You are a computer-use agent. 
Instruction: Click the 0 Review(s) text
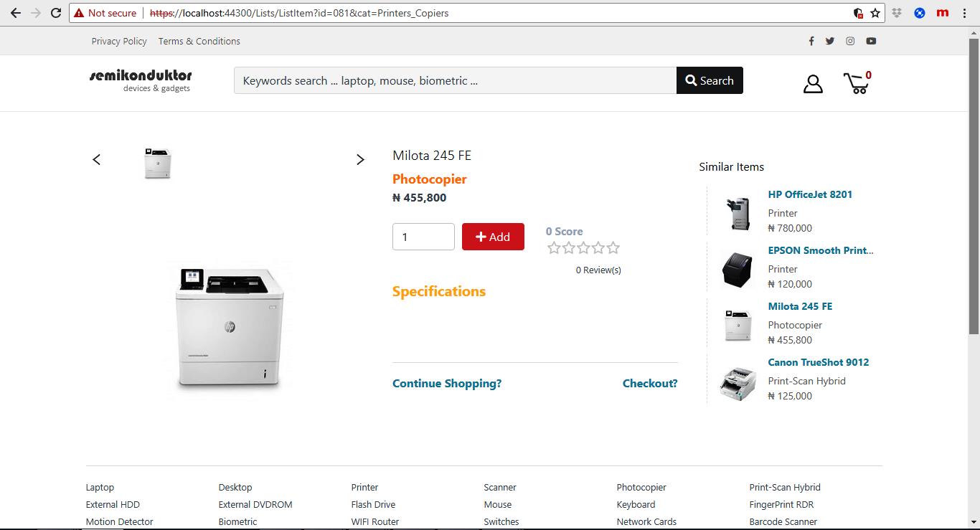tap(598, 270)
